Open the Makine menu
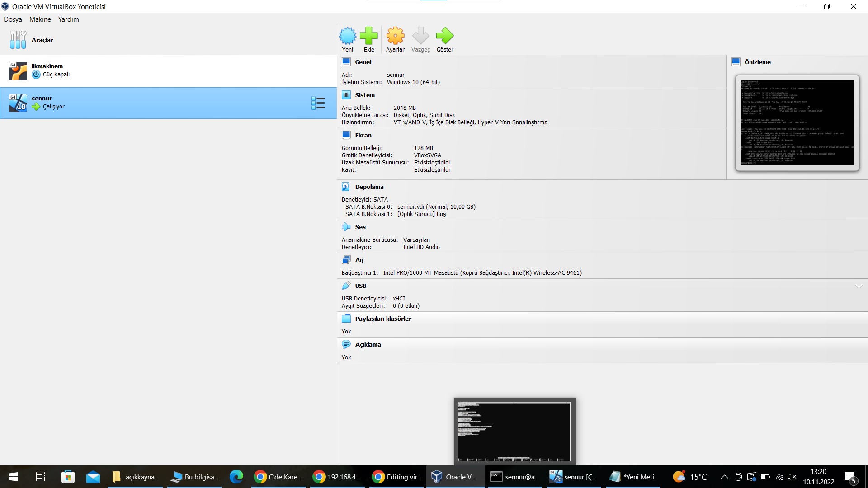The width and height of the screenshot is (868, 488). pos(40,19)
